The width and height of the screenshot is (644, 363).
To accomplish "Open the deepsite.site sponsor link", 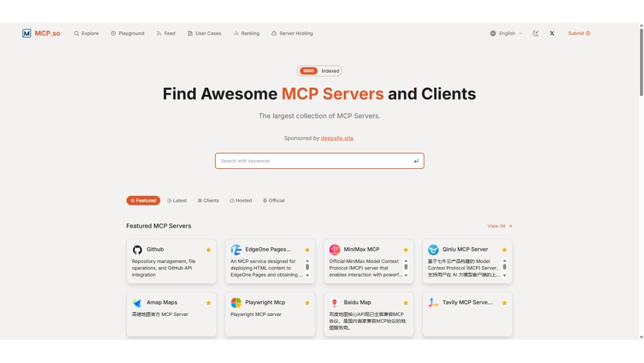I will click(x=337, y=138).
